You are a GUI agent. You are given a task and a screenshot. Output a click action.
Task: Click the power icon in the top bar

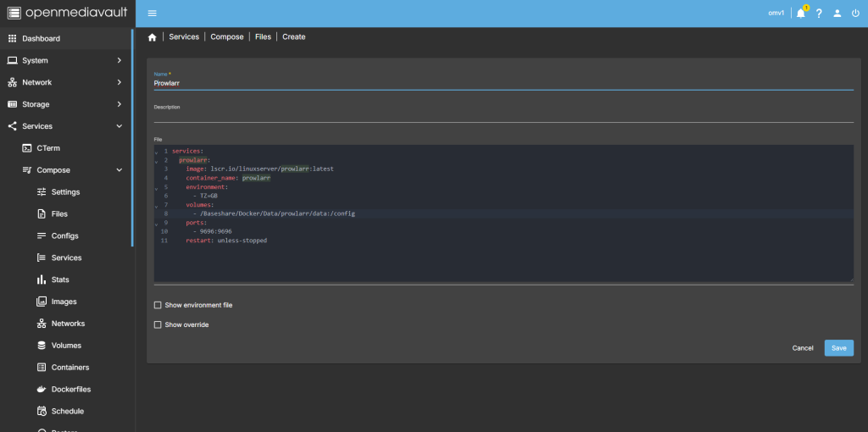[x=854, y=14]
